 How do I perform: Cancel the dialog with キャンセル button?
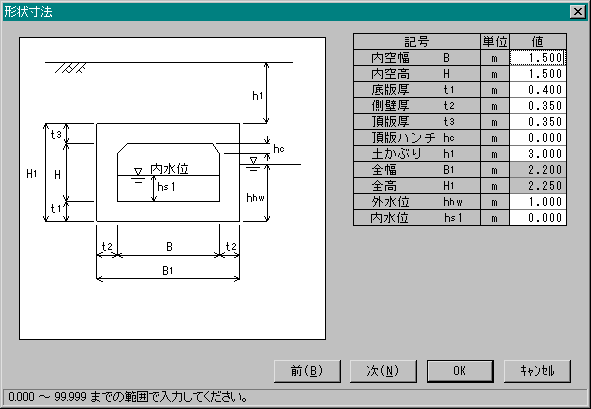(x=537, y=371)
